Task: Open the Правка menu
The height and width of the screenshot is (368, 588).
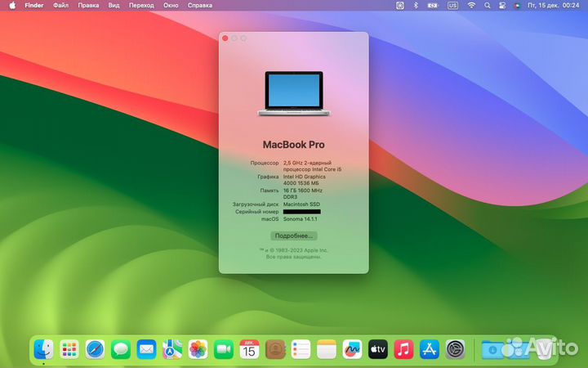Action: (88, 5)
